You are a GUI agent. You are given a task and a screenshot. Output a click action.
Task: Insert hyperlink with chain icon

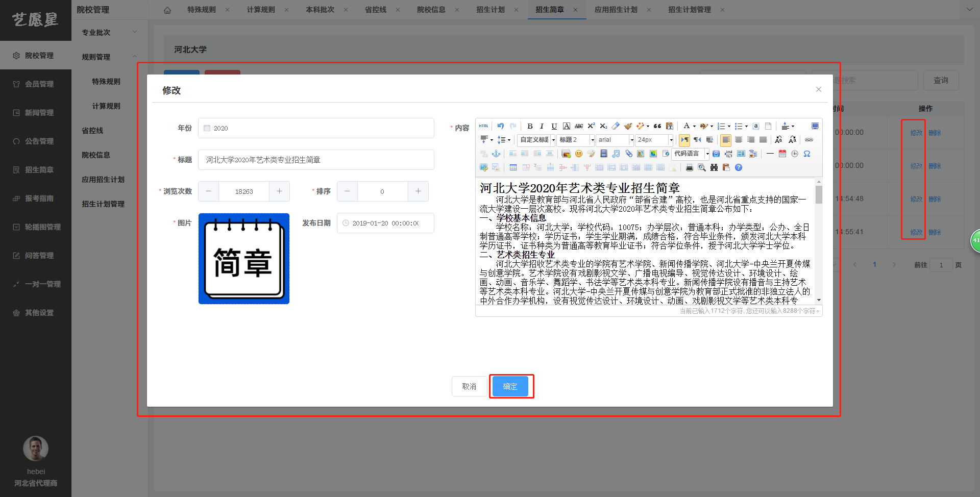pos(809,140)
